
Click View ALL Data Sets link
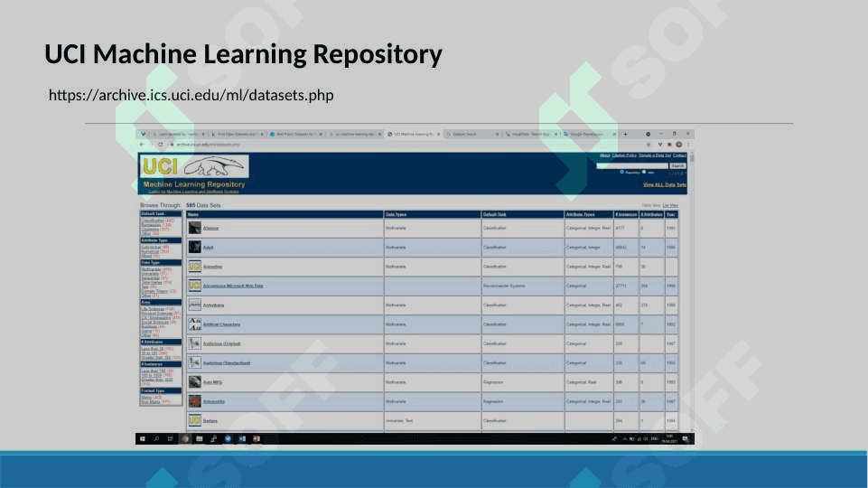(664, 184)
